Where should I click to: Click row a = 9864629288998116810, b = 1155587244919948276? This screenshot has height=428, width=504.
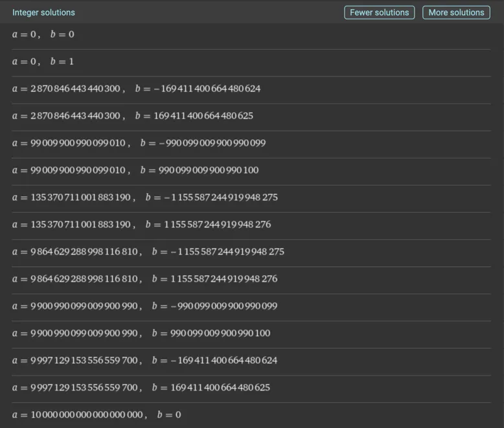point(144,279)
